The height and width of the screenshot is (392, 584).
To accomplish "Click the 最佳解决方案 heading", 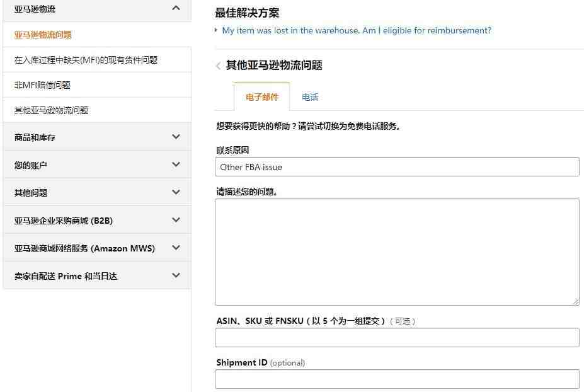I will pyautogui.click(x=247, y=13).
